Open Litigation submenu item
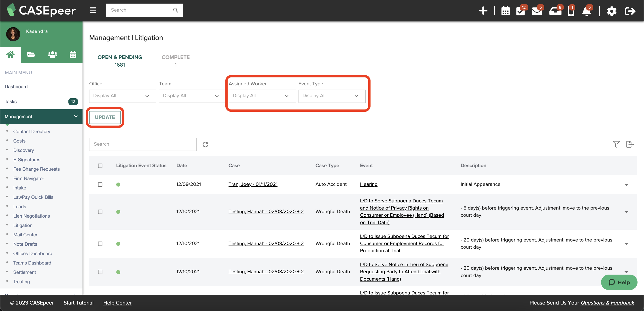 coord(23,225)
